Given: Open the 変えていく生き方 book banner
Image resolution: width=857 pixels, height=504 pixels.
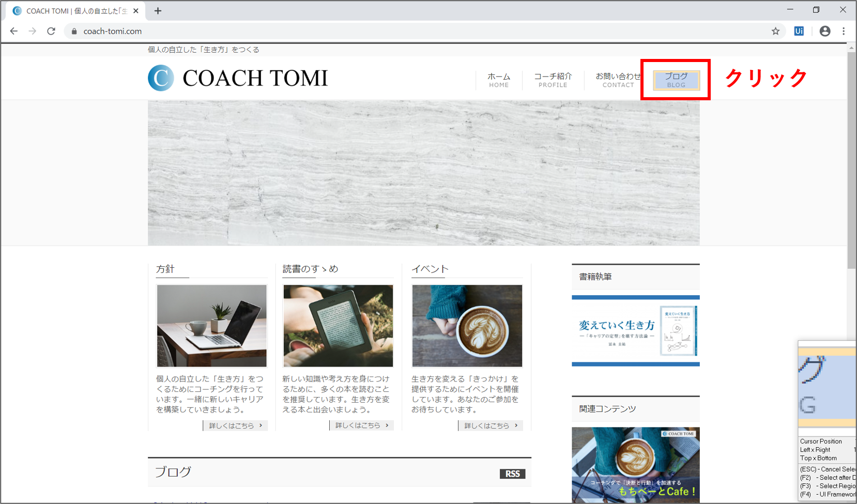Looking at the screenshot, I should click(x=635, y=331).
